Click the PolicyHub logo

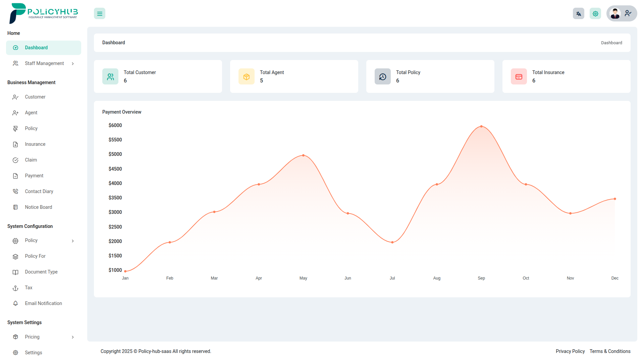click(44, 13)
